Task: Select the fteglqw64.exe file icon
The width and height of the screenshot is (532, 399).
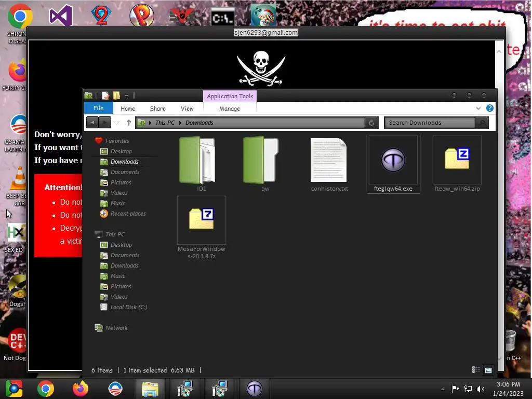Action: click(x=393, y=160)
